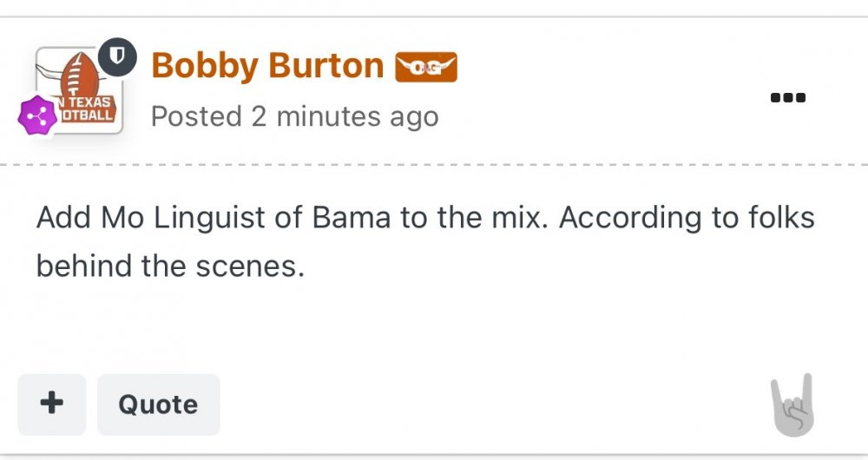Click the 'behind the scenes.' text line
This screenshot has width=868, height=460.
click(x=170, y=266)
